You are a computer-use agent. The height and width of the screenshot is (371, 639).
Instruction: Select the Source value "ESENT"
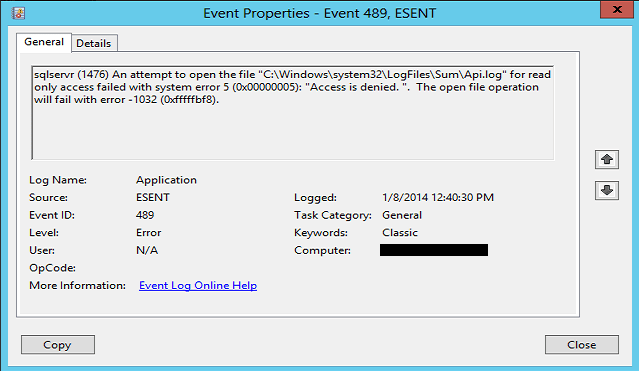coord(153,197)
